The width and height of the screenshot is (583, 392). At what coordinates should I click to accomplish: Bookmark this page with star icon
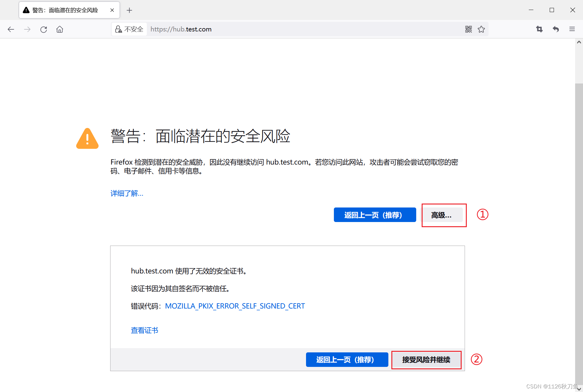click(481, 29)
